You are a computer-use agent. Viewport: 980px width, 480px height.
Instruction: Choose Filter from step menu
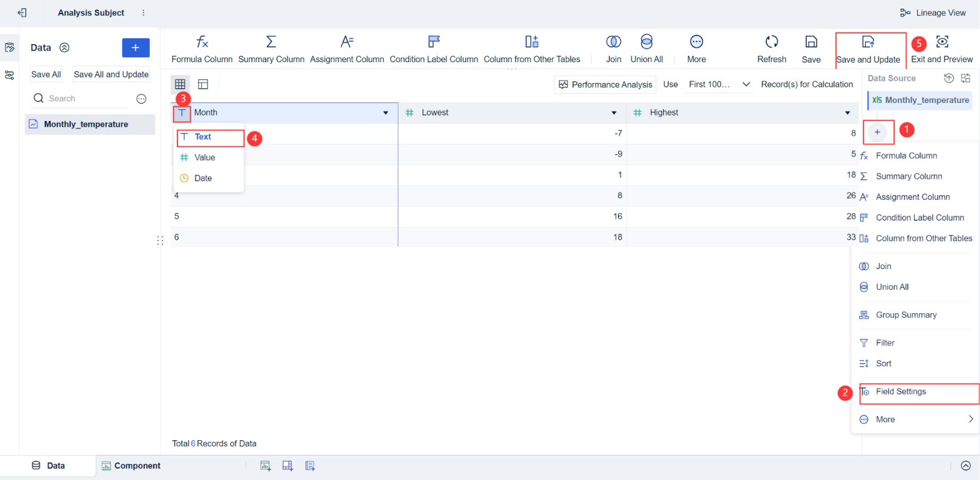[x=915, y=343]
